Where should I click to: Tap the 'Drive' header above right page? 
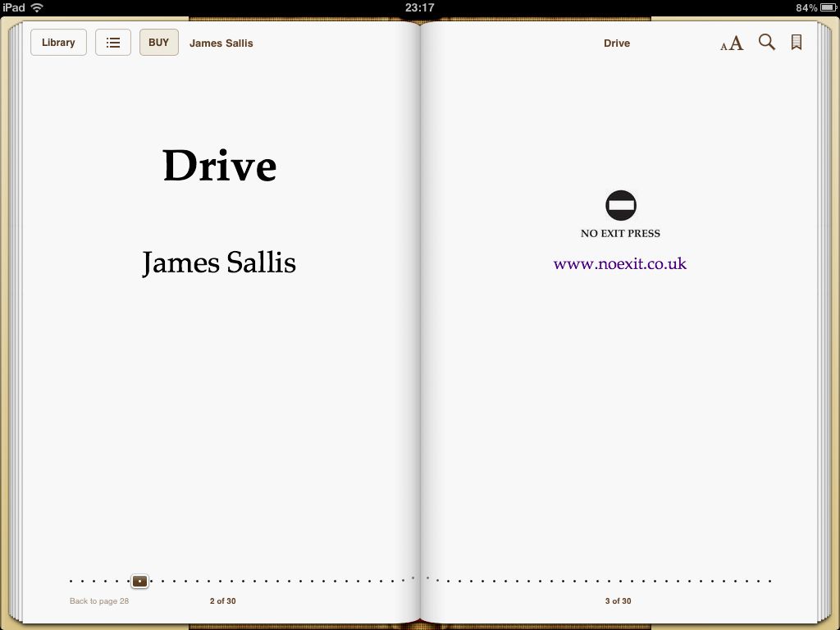(x=616, y=43)
